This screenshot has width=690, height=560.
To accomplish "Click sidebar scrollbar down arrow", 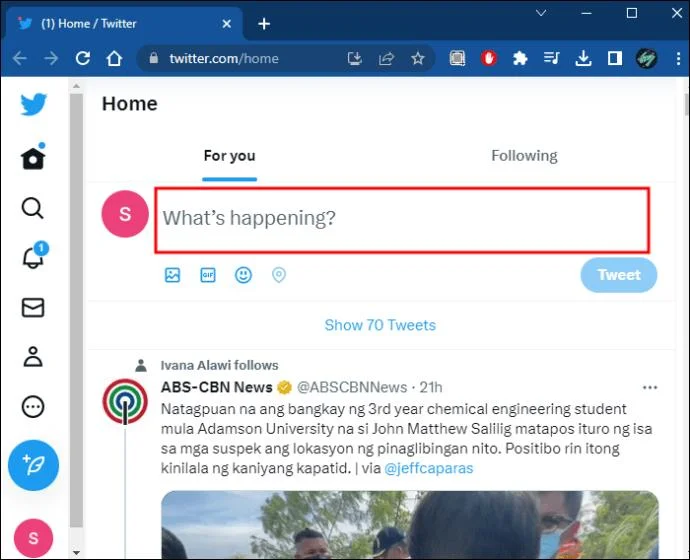I will [x=76, y=553].
